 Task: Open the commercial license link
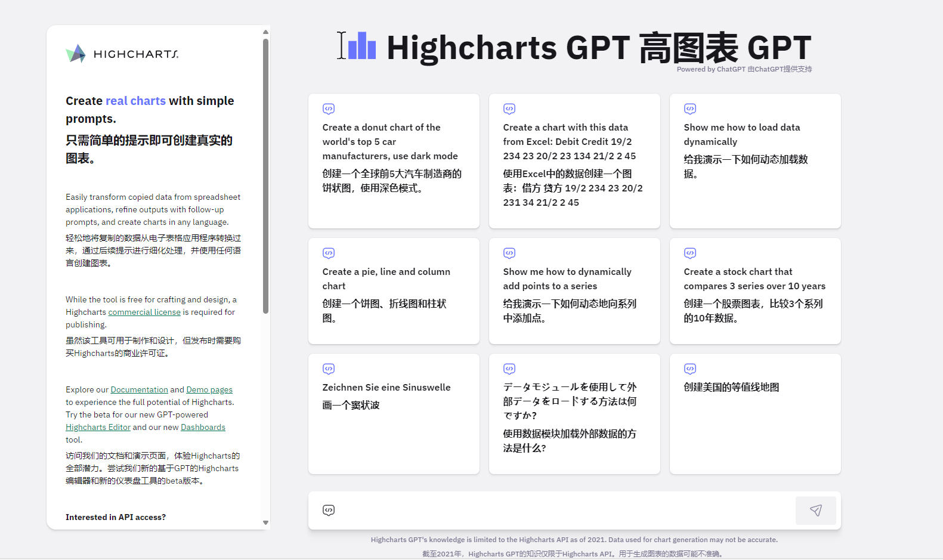(x=144, y=312)
